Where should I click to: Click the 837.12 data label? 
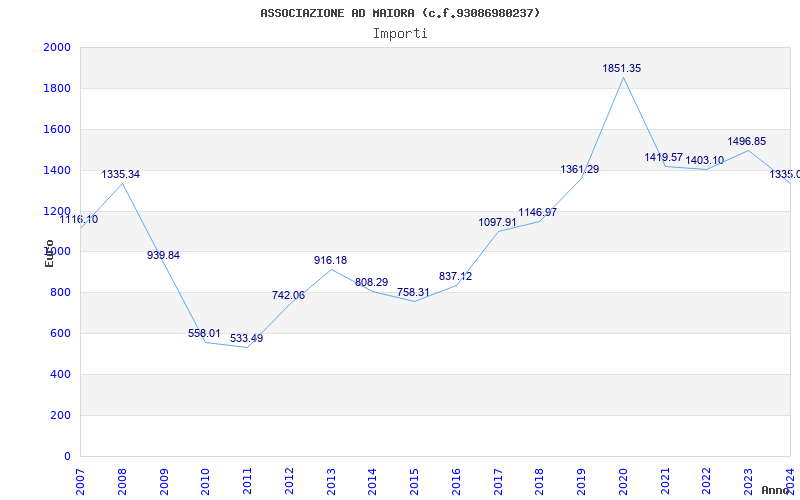455,277
